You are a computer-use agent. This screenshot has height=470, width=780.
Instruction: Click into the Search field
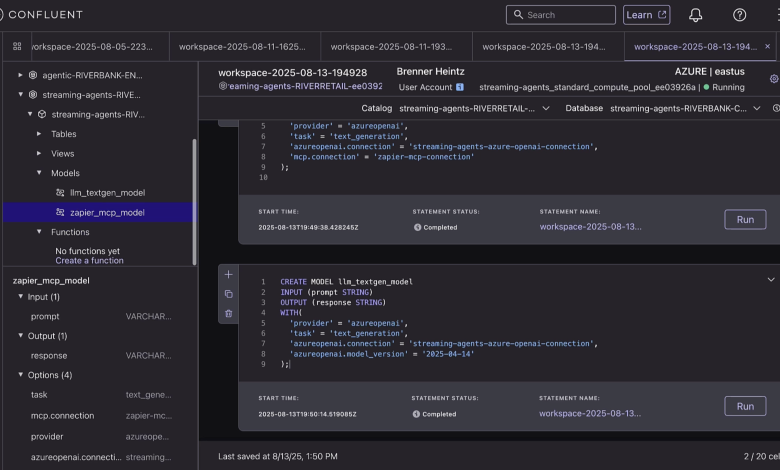click(x=561, y=15)
